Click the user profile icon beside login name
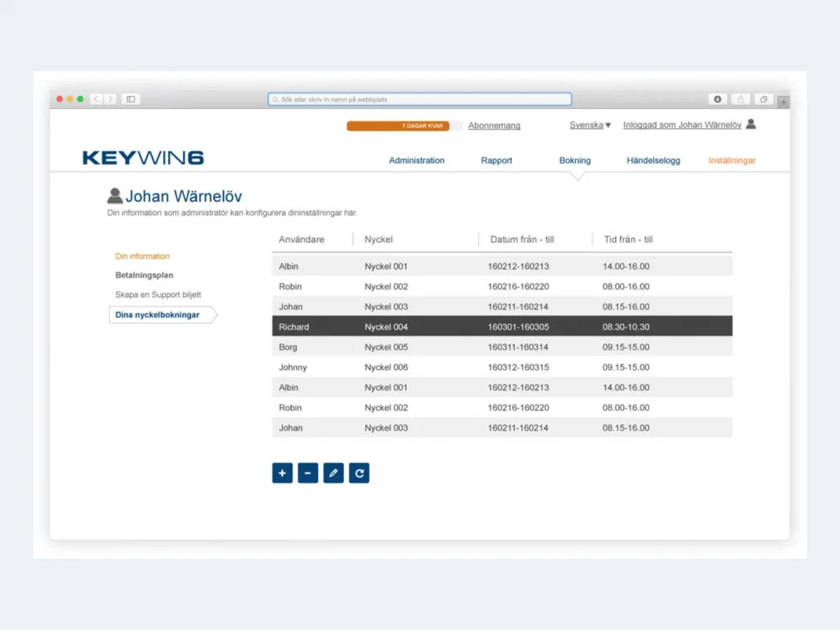The height and width of the screenshot is (630, 840). click(751, 125)
